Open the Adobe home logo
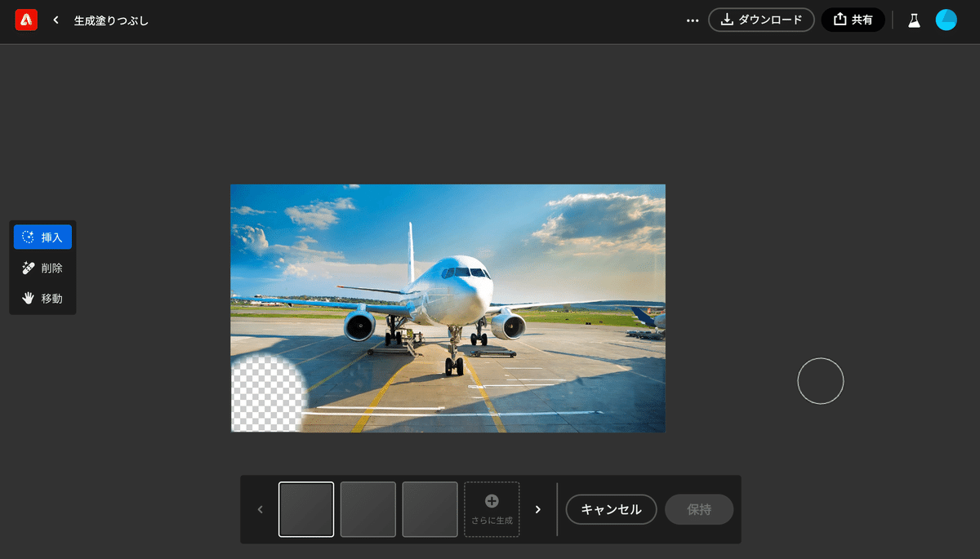Screen dimensions: 980x559 (26, 20)
